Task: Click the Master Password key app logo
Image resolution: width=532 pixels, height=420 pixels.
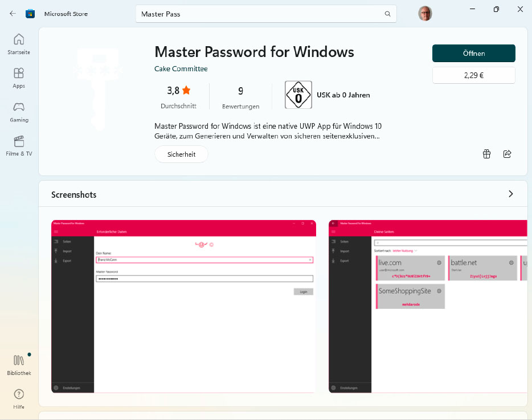Action: pos(99,89)
